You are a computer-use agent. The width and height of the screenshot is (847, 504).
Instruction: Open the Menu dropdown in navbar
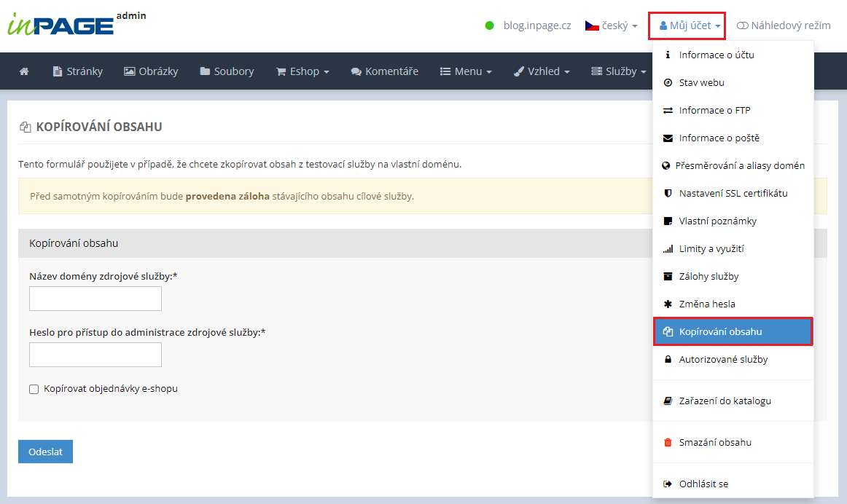[x=466, y=71]
